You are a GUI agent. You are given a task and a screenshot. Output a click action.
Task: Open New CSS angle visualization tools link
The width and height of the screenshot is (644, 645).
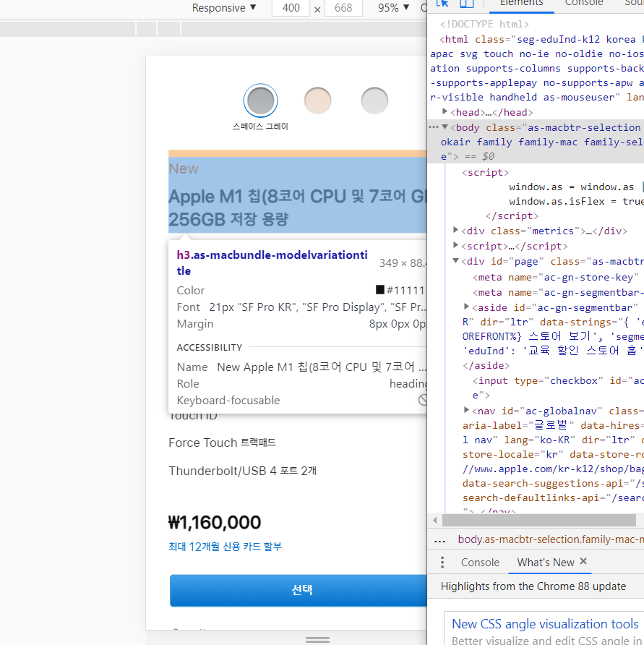(x=545, y=624)
